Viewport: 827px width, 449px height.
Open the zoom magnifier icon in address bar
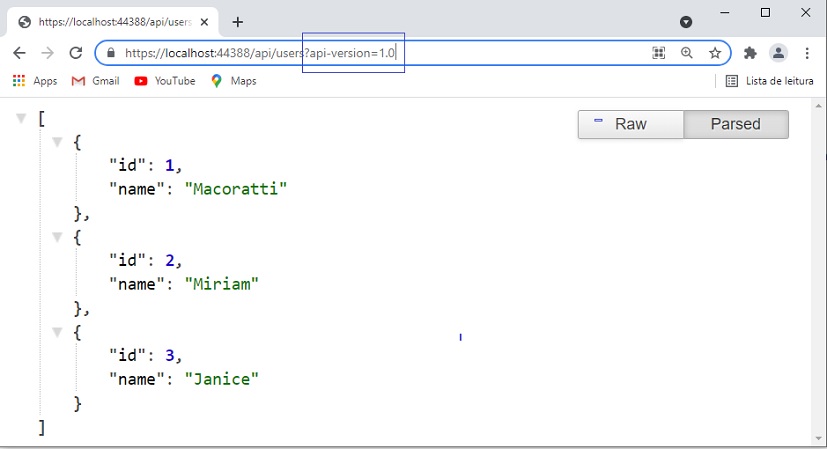tap(686, 53)
